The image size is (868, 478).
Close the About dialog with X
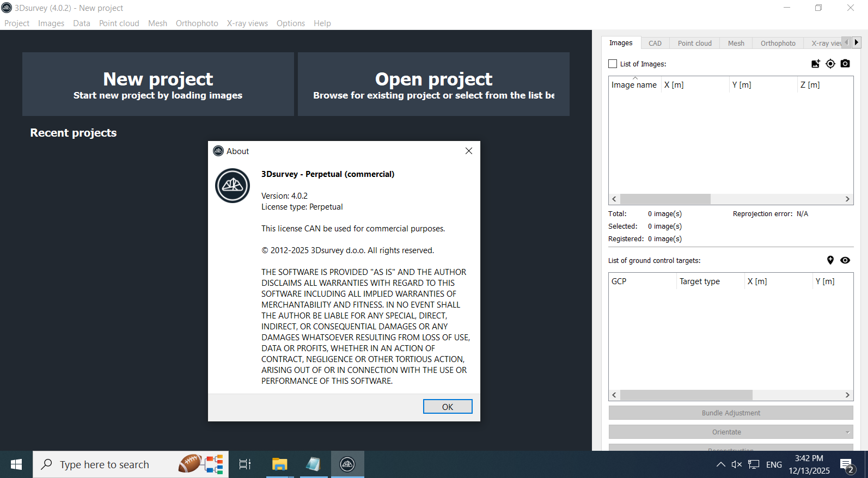(469, 151)
